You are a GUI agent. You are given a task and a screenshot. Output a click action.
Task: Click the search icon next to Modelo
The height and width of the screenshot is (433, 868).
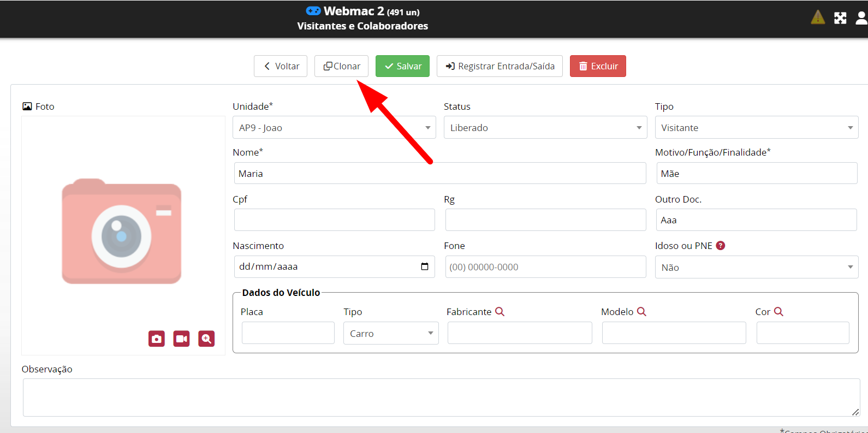641,312
